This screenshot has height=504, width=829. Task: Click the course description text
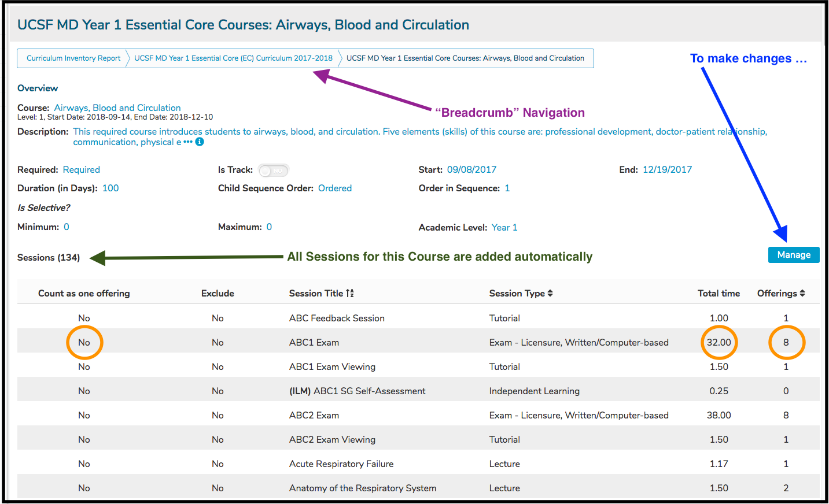coord(420,136)
